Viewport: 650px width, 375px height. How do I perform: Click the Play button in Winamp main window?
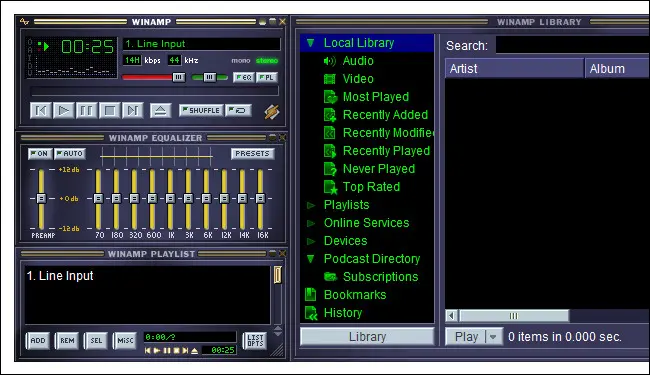click(63, 111)
